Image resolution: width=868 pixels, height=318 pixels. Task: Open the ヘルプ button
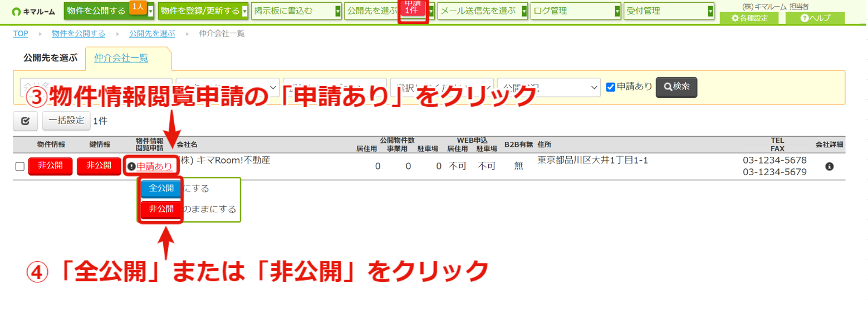coord(815,18)
